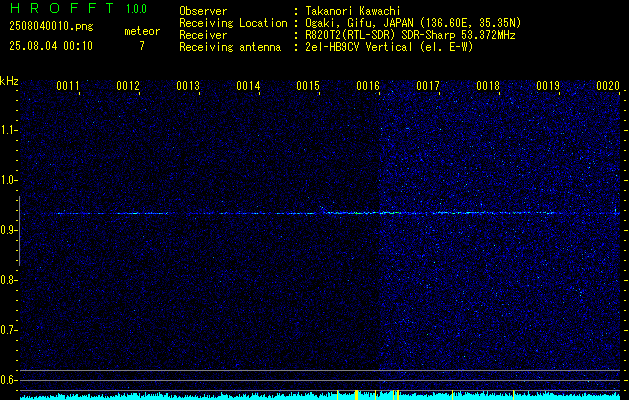Click the 0.9 frequency axis label

pos(8,230)
